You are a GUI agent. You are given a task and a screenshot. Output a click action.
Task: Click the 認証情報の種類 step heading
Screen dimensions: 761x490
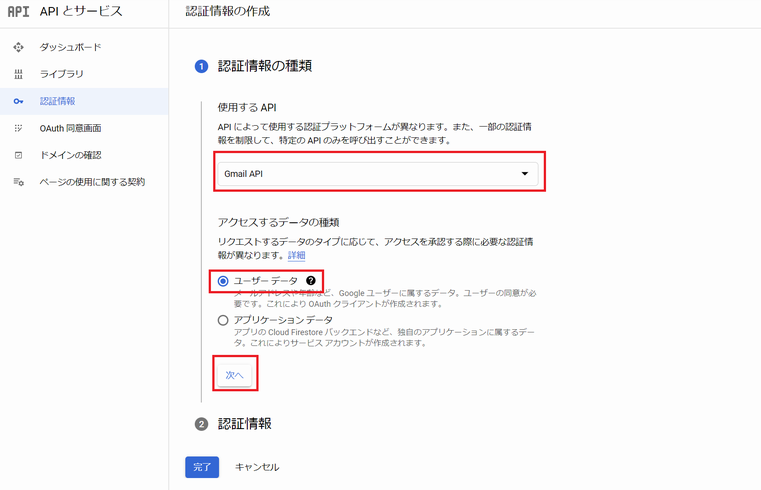pyautogui.click(x=265, y=66)
